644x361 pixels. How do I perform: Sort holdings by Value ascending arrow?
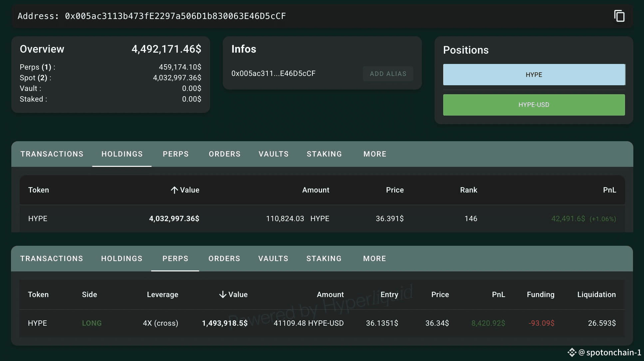click(x=174, y=190)
